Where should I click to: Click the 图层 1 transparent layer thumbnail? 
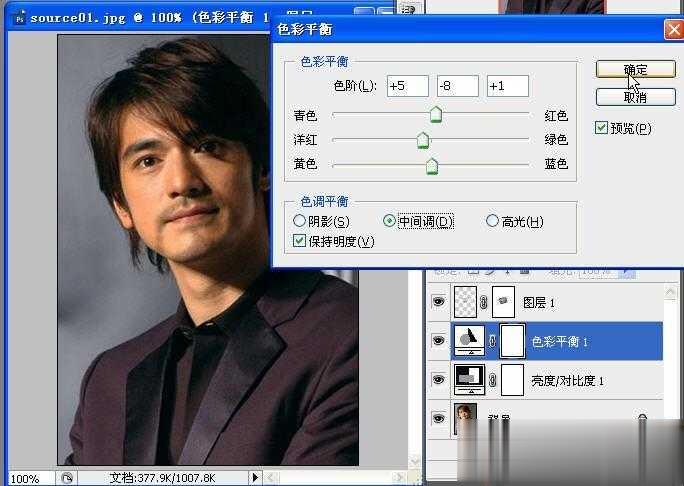click(x=465, y=301)
